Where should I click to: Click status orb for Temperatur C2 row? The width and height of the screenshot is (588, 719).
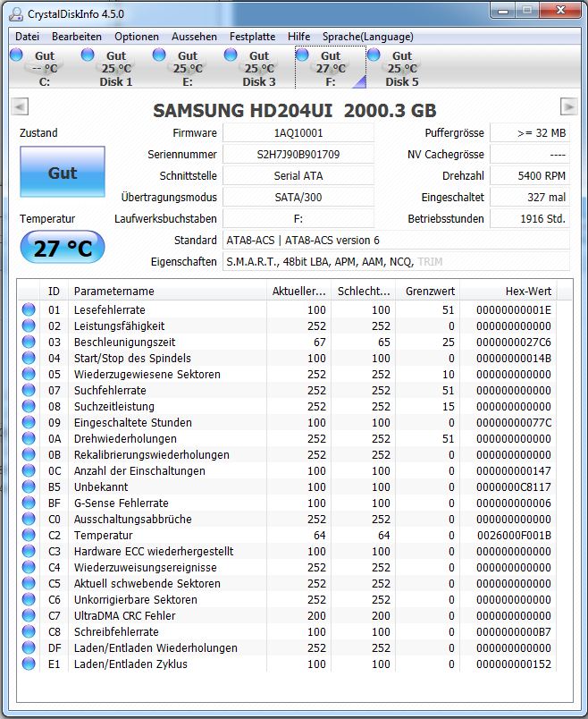[29, 535]
